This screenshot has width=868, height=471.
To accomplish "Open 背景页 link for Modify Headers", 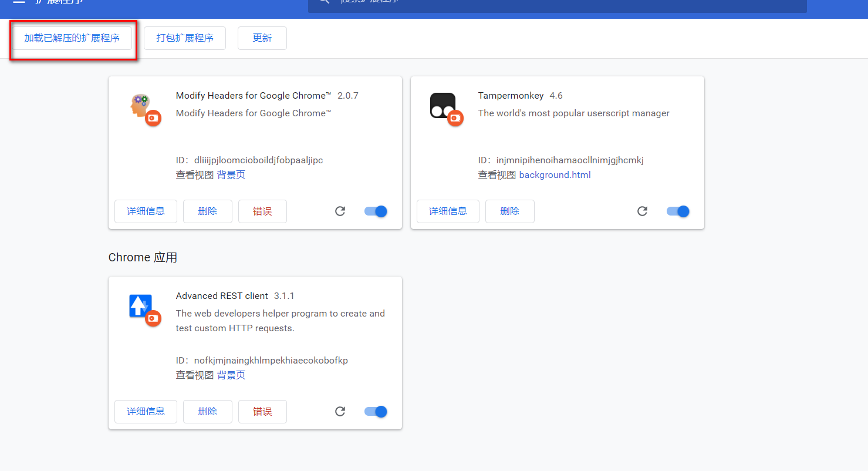I will pyautogui.click(x=231, y=175).
